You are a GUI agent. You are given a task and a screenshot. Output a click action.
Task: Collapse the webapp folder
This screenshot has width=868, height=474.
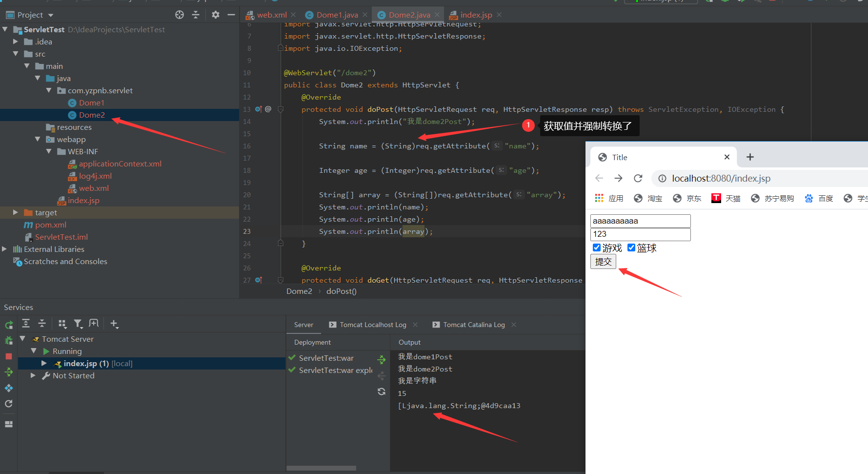coord(38,139)
